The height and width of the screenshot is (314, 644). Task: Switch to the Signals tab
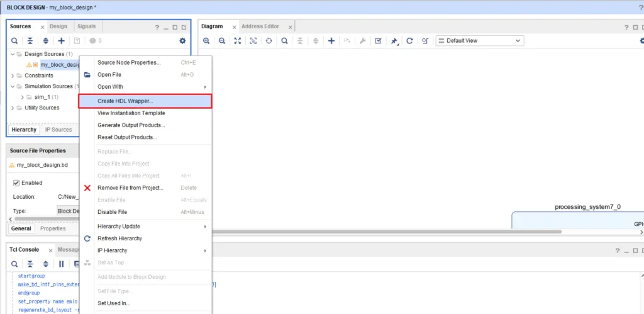click(86, 26)
